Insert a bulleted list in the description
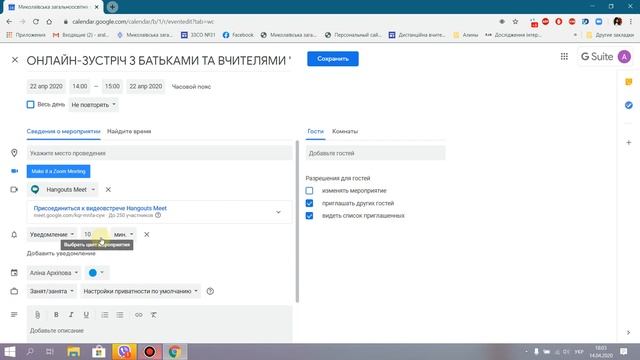The image size is (640, 360). [x=120, y=315]
